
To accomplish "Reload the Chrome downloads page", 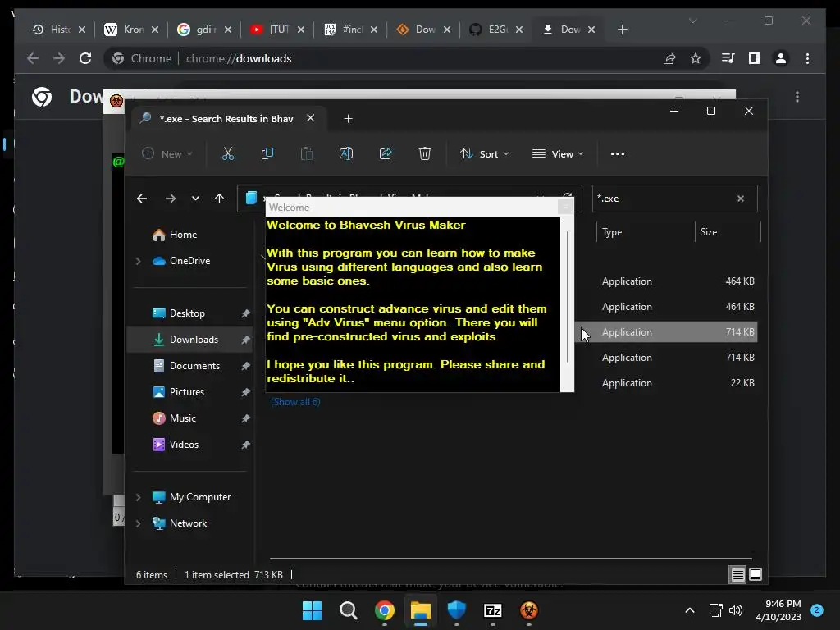I will click(x=85, y=58).
